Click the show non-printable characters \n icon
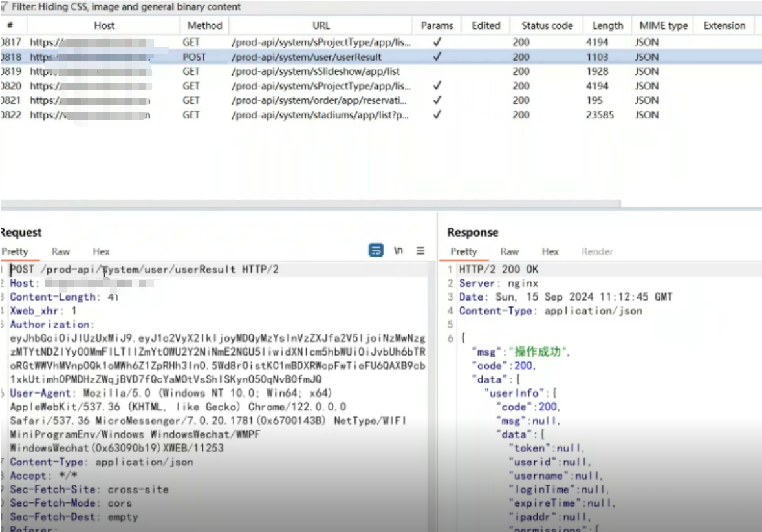The width and height of the screenshot is (762, 532). pyautogui.click(x=399, y=251)
